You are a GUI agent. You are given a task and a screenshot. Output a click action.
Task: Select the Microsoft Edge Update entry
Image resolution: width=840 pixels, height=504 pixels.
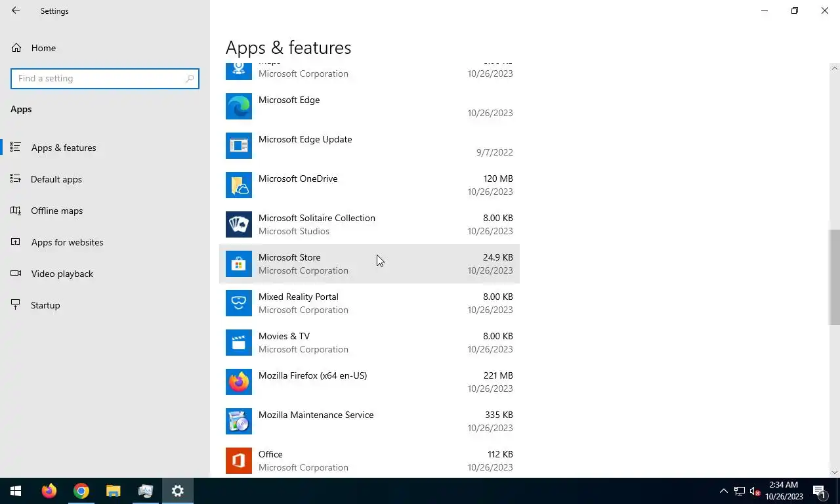(x=369, y=146)
